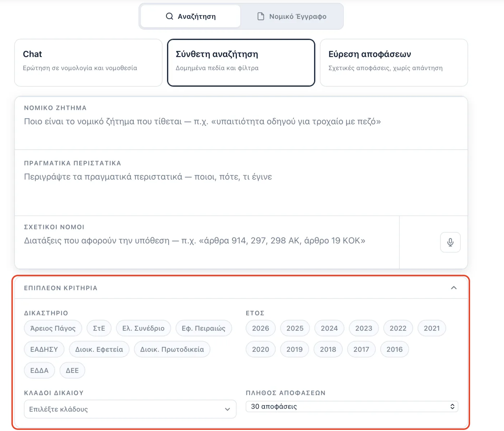Select year 2019 filter chip

[294, 349]
